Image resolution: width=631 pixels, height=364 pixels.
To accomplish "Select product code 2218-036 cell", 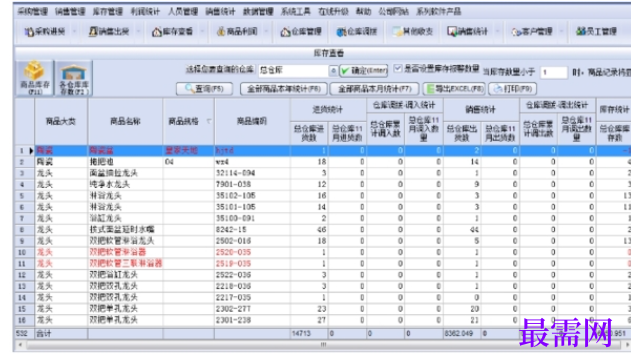I will click(252, 286).
